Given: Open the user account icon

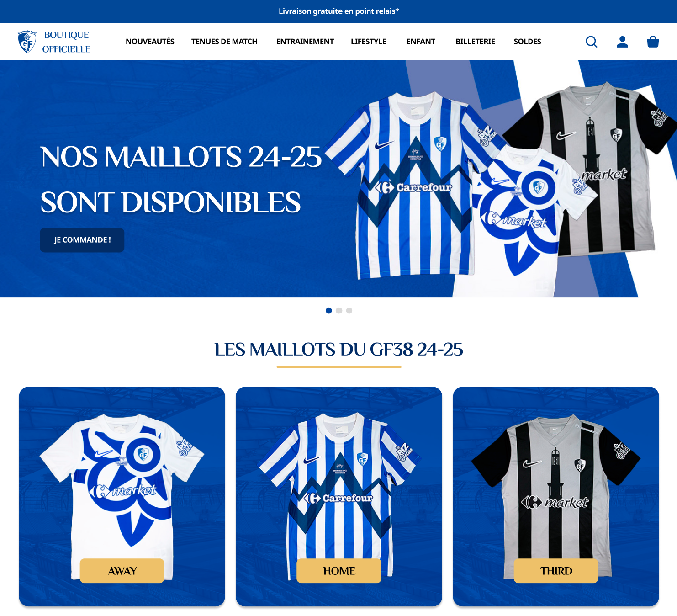Looking at the screenshot, I should pyautogui.click(x=622, y=42).
